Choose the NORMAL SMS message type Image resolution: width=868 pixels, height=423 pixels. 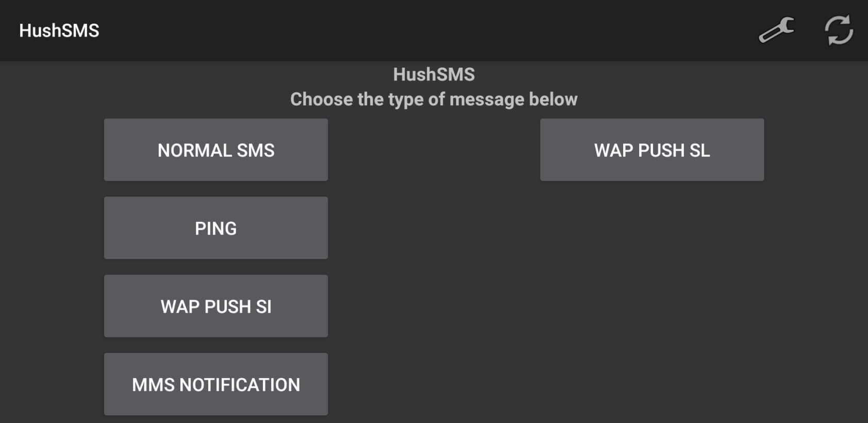tap(216, 150)
